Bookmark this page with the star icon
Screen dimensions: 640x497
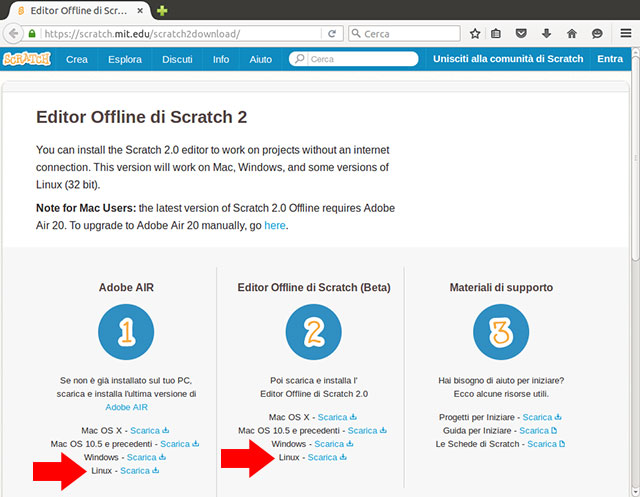click(x=475, y=33)
